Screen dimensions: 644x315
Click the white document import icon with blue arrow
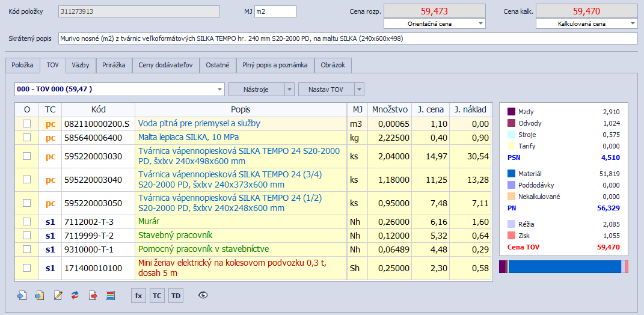23,295
